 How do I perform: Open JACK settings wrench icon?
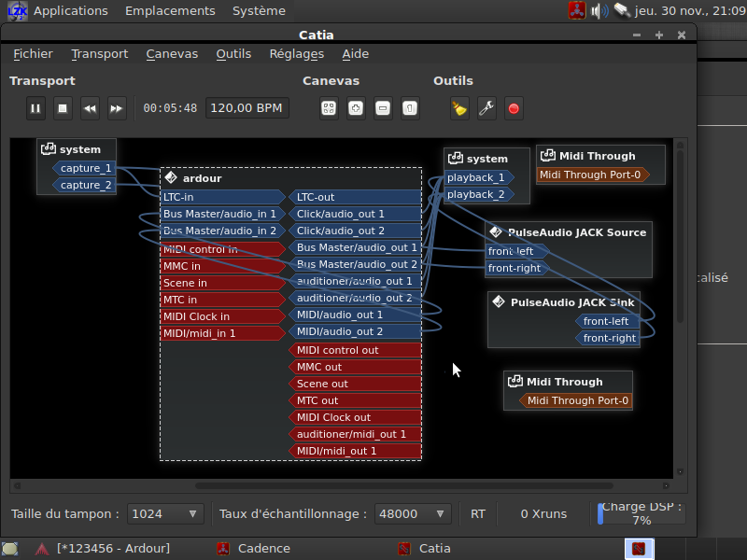pos(486,108)
